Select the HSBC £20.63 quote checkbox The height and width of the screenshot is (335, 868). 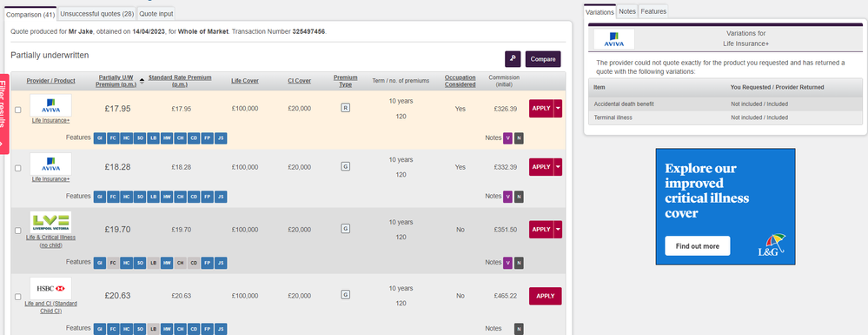[x=18, y=297]
